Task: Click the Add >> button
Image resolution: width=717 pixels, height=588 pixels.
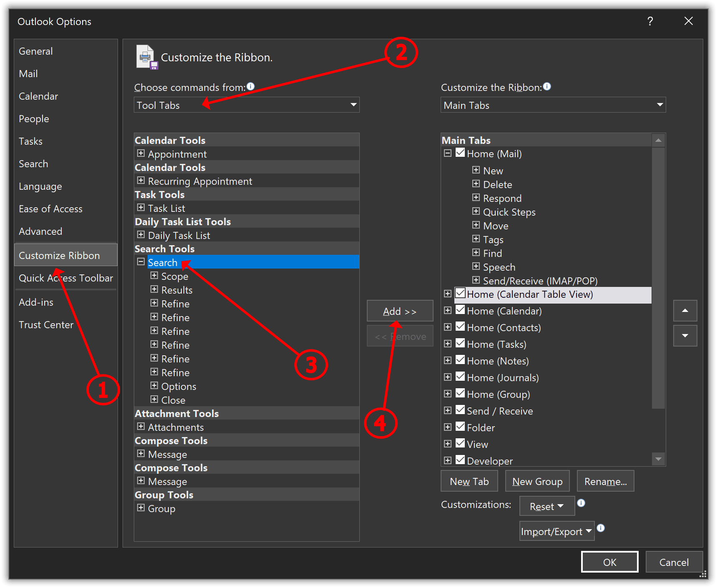Action: pyautogui.click(x=400, y=311)
